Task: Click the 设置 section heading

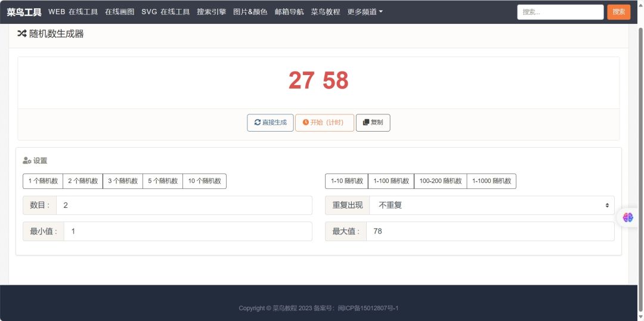Action: pyautogui.click(x=35, y=161)
